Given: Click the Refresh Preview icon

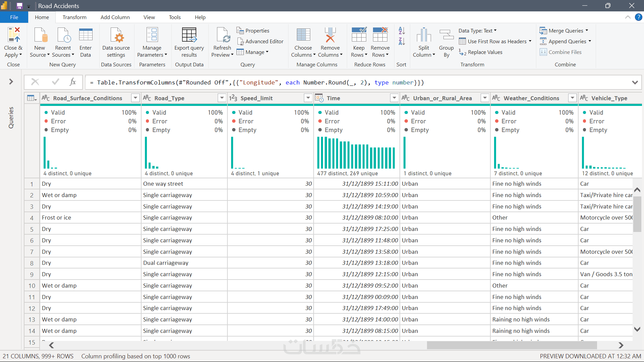Looking at the screenshot, I should 222,35.
